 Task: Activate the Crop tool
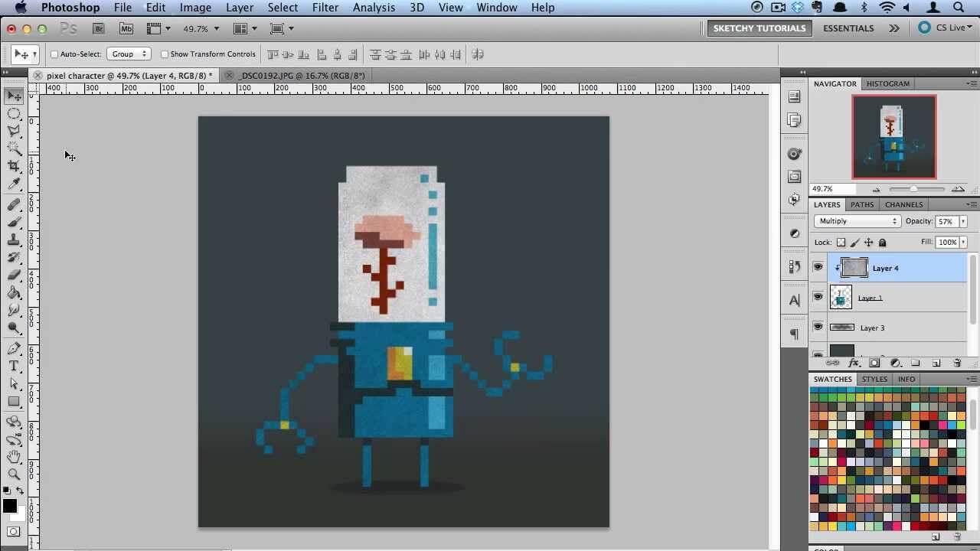tap(14, 167)
